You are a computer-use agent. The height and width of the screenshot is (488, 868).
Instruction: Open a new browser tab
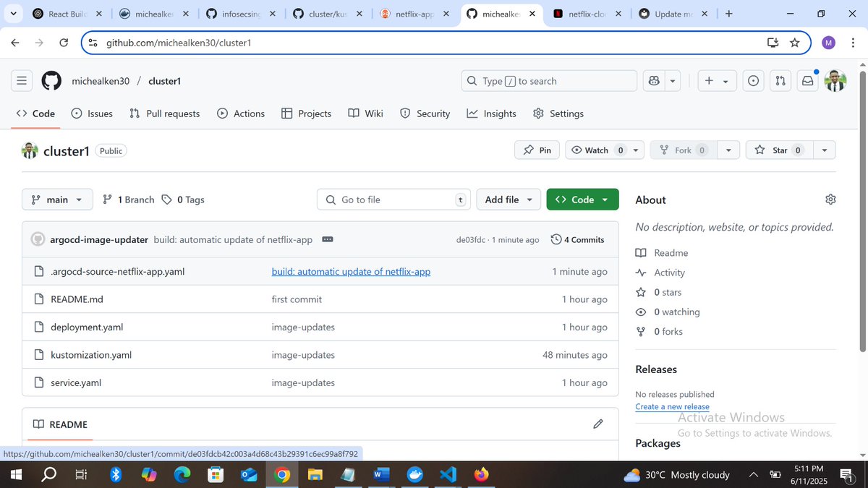(x=728, y=14)
